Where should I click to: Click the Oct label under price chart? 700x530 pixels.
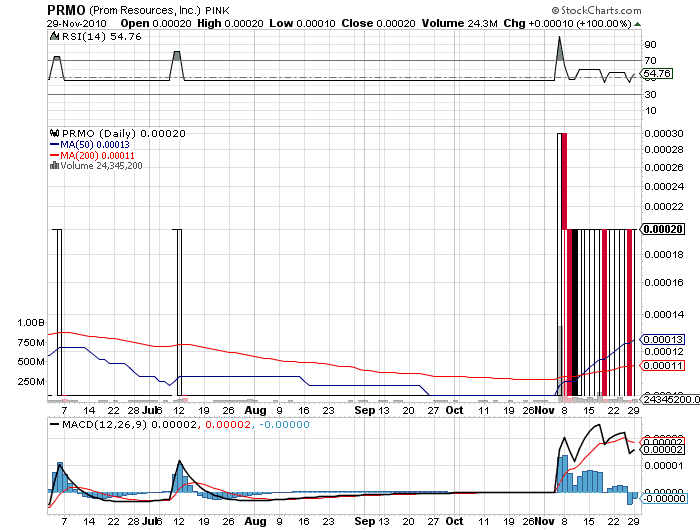(x=454, y=410)
